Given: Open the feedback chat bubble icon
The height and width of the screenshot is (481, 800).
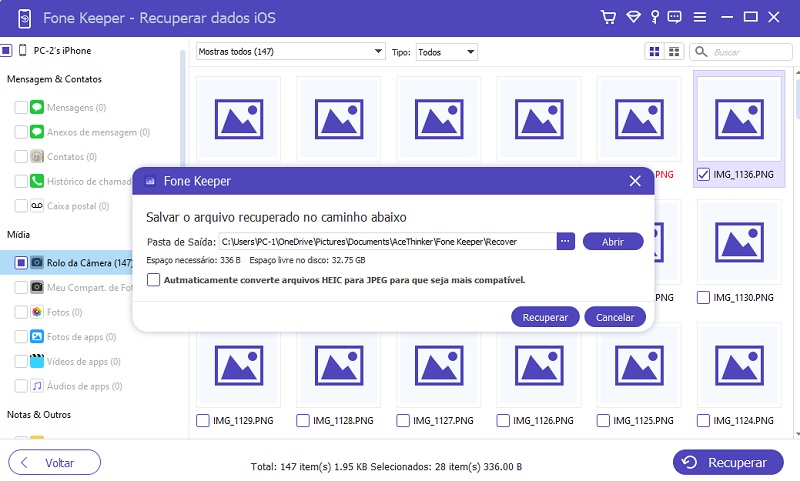Looking at the screenshot, I should [x=674, y=17].
